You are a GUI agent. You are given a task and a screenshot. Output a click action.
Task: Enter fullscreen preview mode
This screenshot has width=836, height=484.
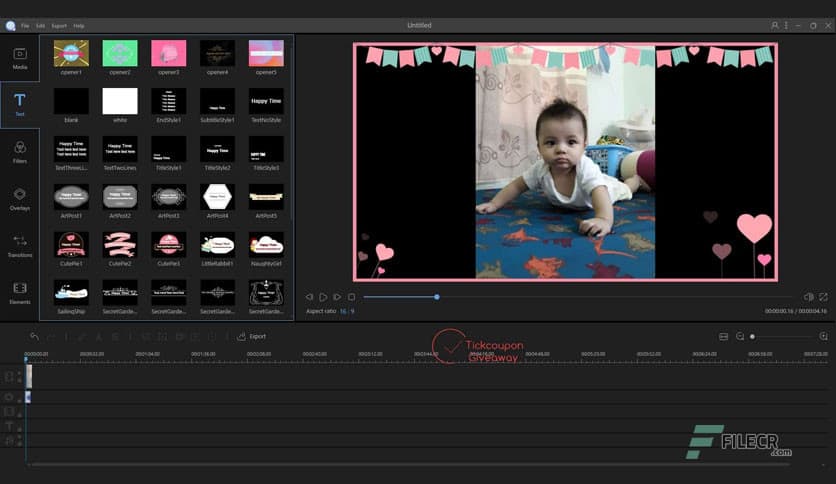pos(823,297)
